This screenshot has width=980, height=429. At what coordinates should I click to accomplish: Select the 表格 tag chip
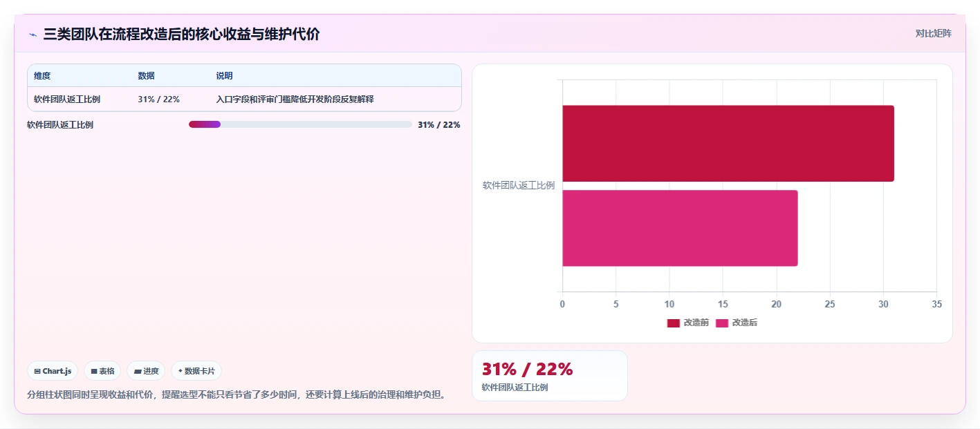pos(102,371)
